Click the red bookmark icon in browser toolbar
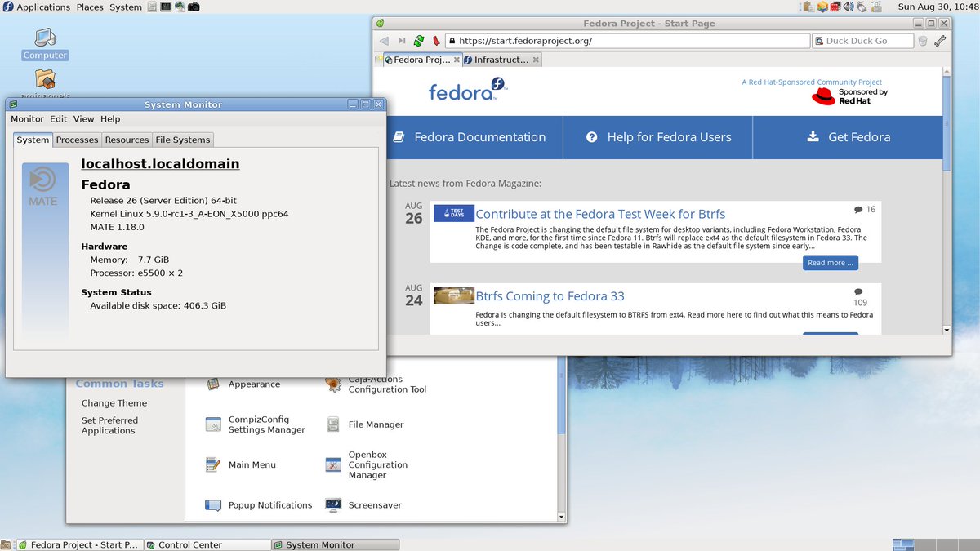This screenshot has height=551, width=980. [x=436, y=41]
